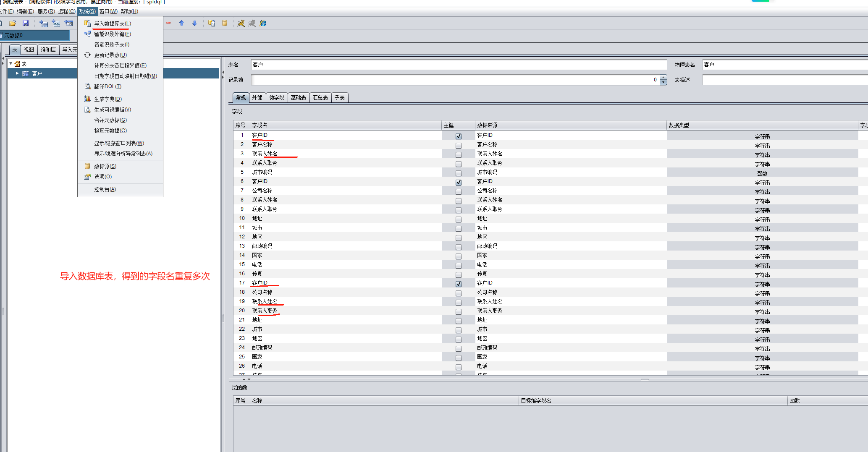Expand the 客户 table tree node
Image resolution: width=868 pixels, height=452 pixels.
pyautogui.click(x=17, y=73)
